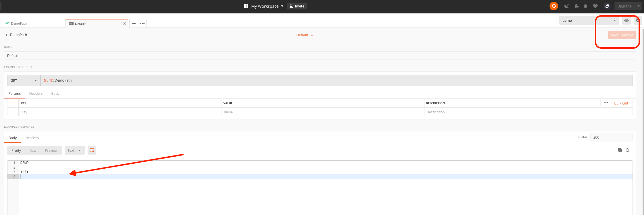Click the Bulk Edit link

(x=621, y=103)
